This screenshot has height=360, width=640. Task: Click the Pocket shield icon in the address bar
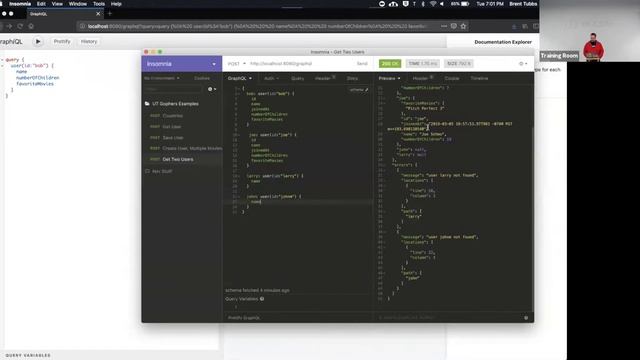click(453, 26)
